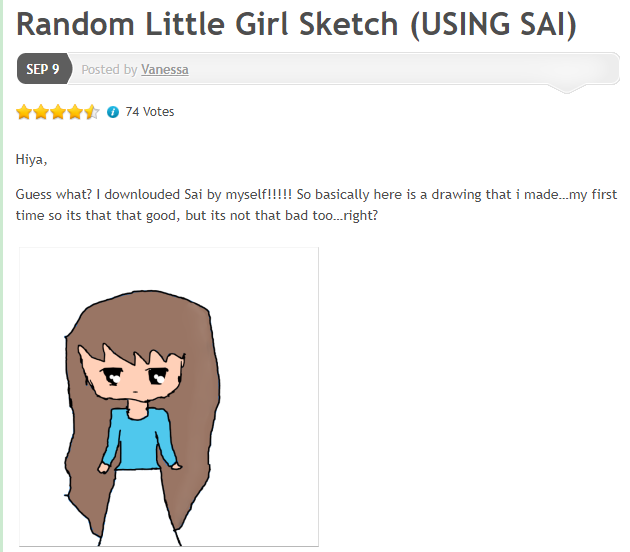Viewport: 630px width, 552px height.
Task: Rate the post one star
Action: [24, 112]
